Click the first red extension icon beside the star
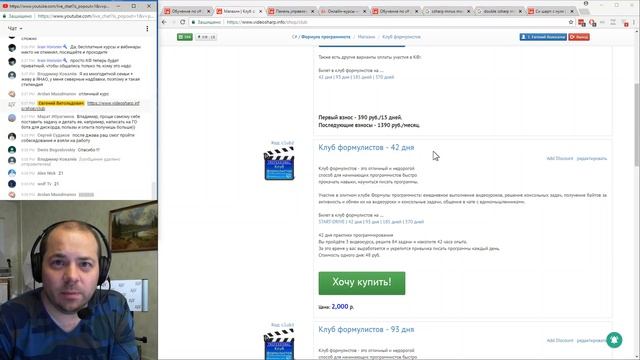This screenshot has width=640, height=360. click(x=582, y=23)
